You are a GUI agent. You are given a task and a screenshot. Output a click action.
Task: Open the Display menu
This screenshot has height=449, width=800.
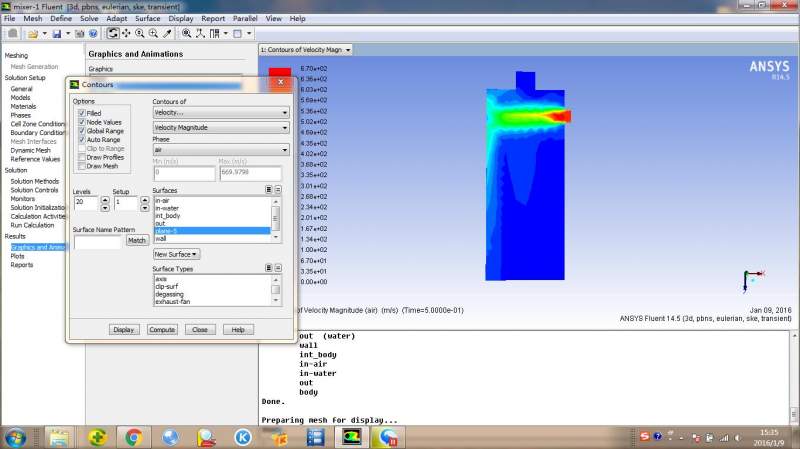[x=181, y=18]
